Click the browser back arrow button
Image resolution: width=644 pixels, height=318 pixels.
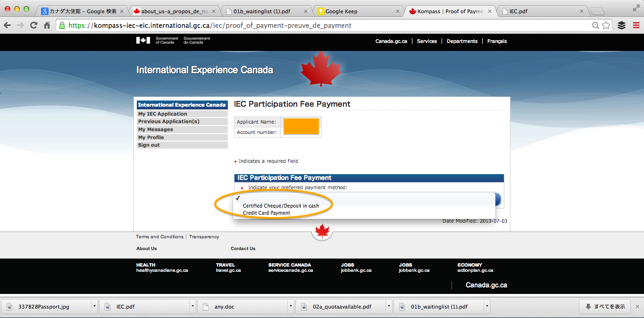tap(8, 25)
